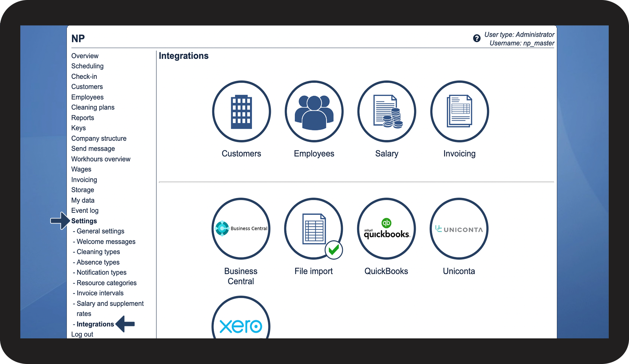This screenshot has height=364, width=629.
Task: Open the Event log page
Action: (85, 211)
